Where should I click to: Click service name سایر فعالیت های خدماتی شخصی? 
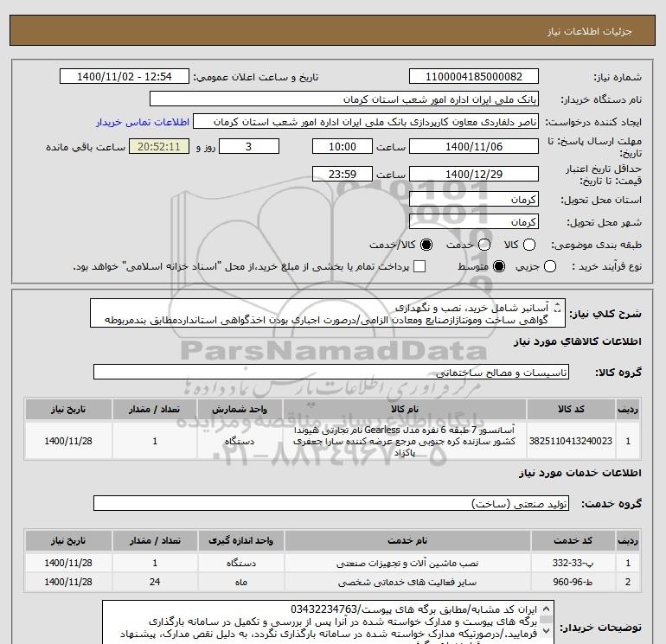[407, 582]
